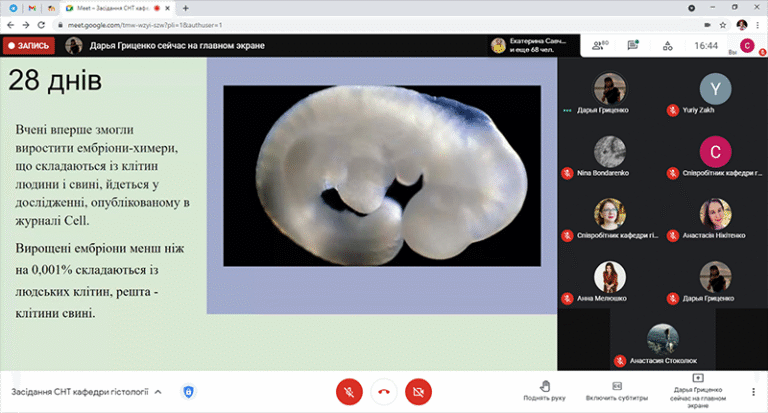The image size is (768, 413).
Task: Hang up the call
Action: [383, 392]
